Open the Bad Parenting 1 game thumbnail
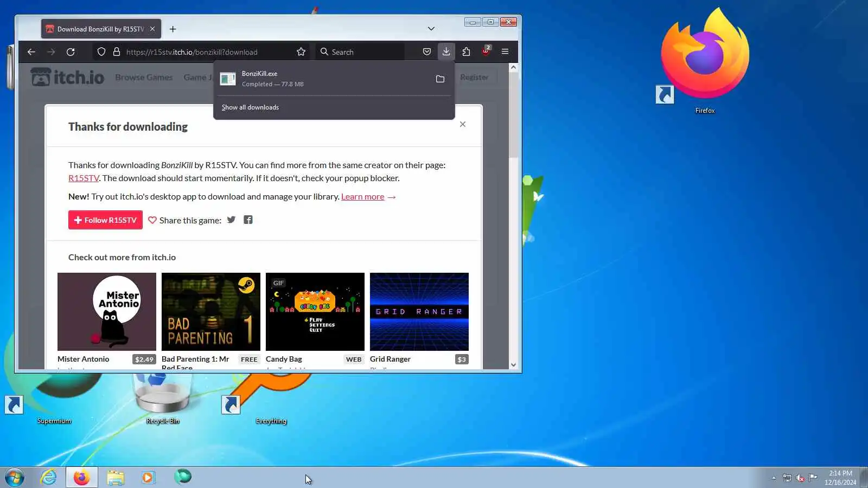 (x=211, y=312)
